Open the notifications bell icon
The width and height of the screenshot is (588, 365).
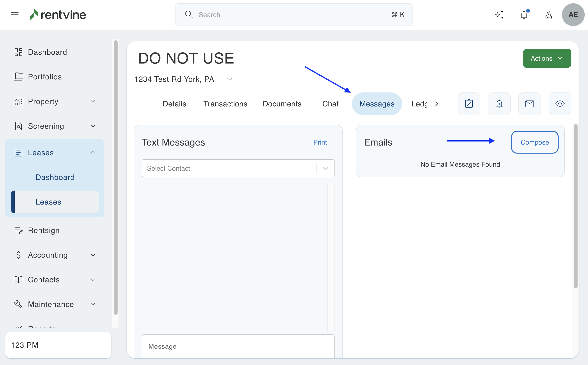pos(524,15)
